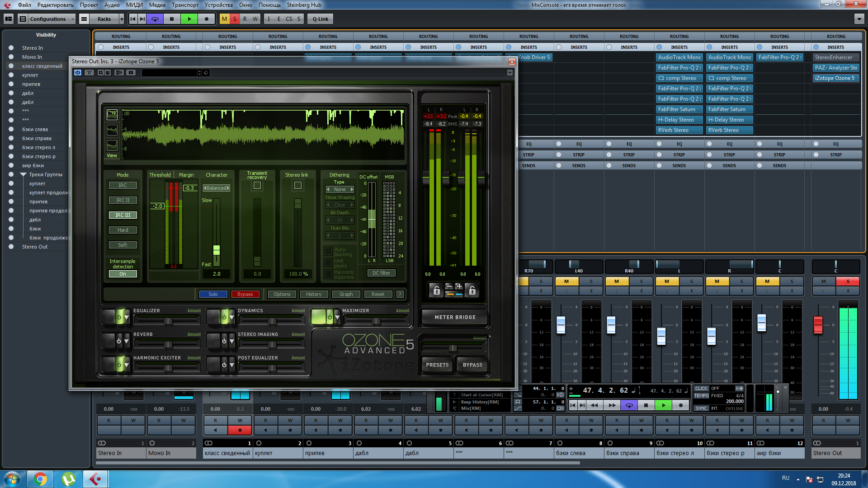Click the Record button in top toolbar
Viewport: 868px width, 488px height.
[x=207, y=19]
